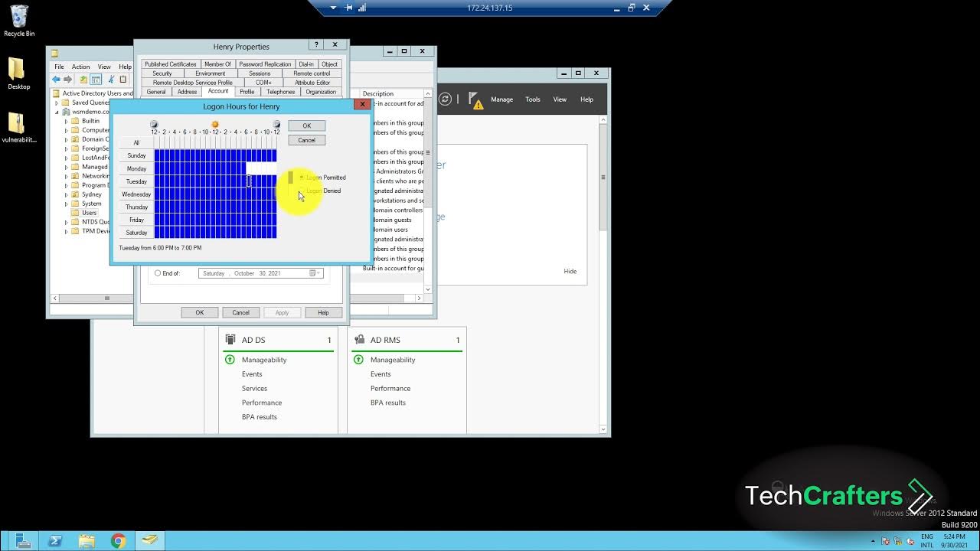This screenshot has height=551, width=980.
Task: Expand the Builtin container node
Action: pyautogui.click(x=66, y=121)
